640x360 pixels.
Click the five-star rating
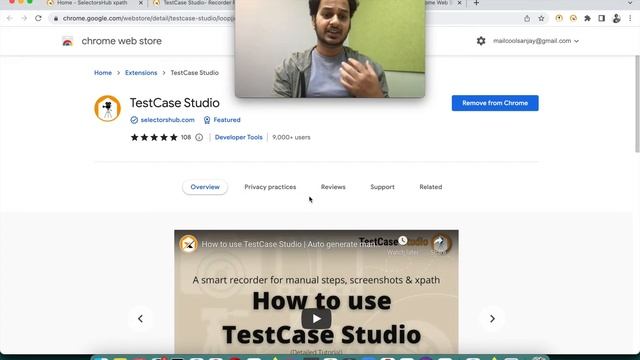click(154, 138)
